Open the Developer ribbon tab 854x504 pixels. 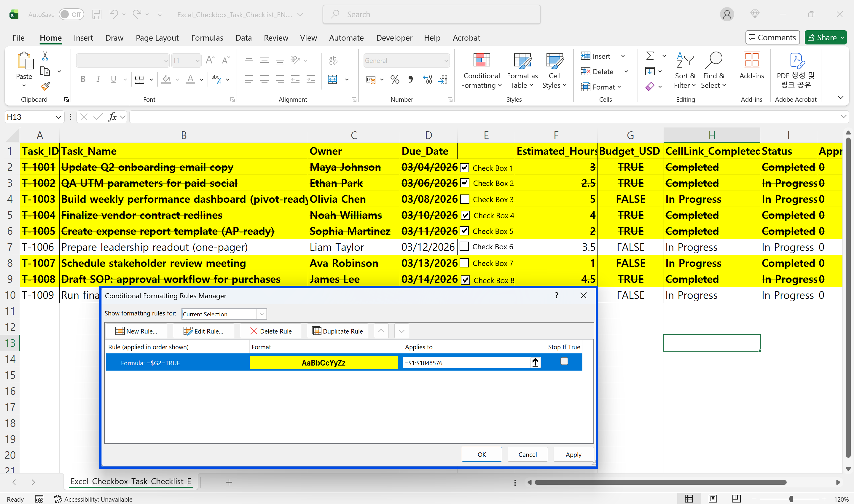394,38
